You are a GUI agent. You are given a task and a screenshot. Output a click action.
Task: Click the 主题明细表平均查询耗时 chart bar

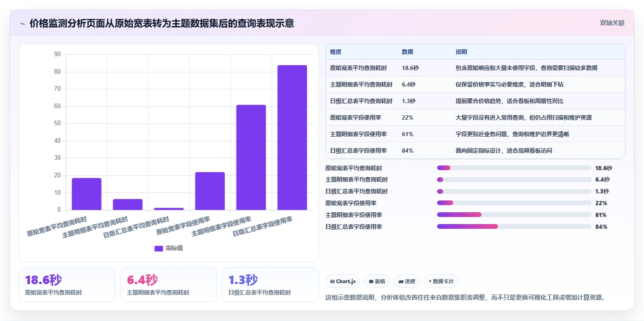coord(128,204)
